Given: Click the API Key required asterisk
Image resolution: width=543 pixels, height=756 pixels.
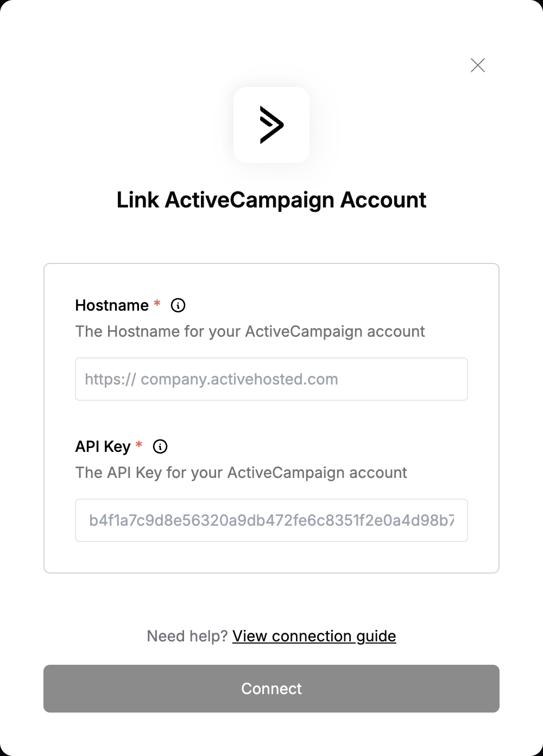Looking at the screenshot, I should click(x=139, y=445).
